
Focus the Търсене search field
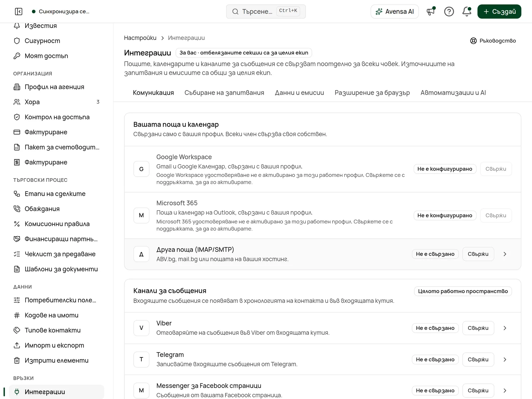click(x=266, y=12)
